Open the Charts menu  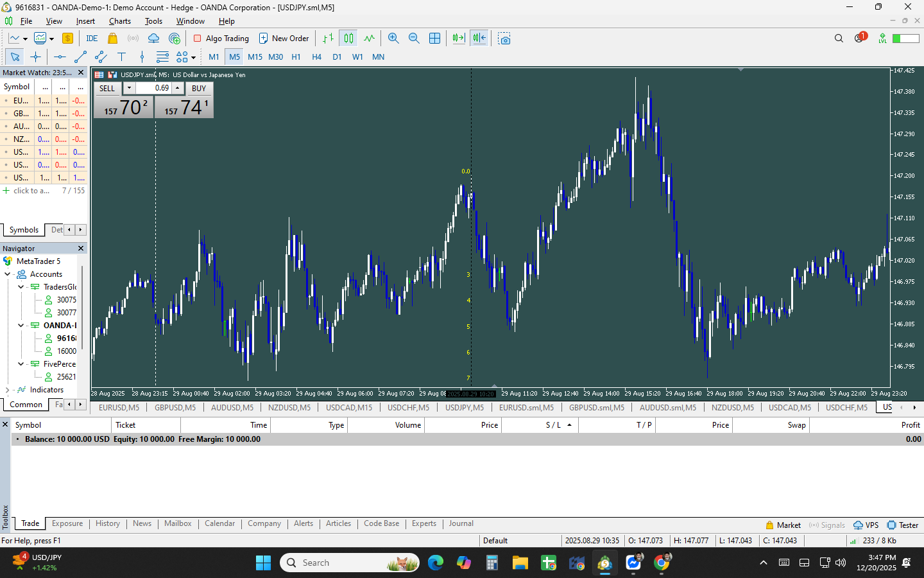tap(120, 21)
